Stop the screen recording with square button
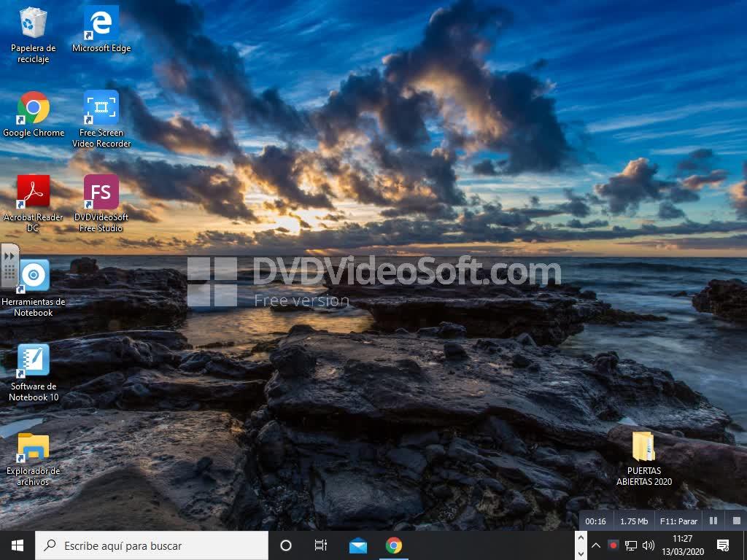The width and height of the screenshot is (747, 560). pos(737,521)
